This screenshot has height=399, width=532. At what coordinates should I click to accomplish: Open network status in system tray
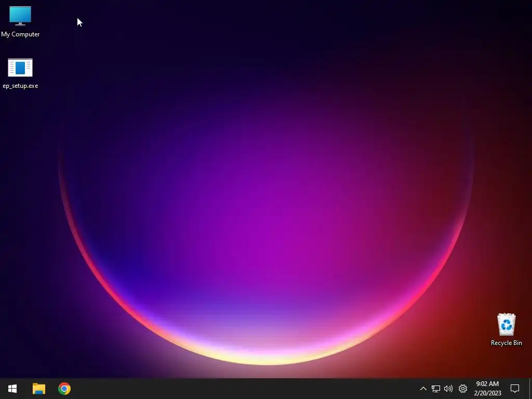pyautogui.click(x=436, y=389)
